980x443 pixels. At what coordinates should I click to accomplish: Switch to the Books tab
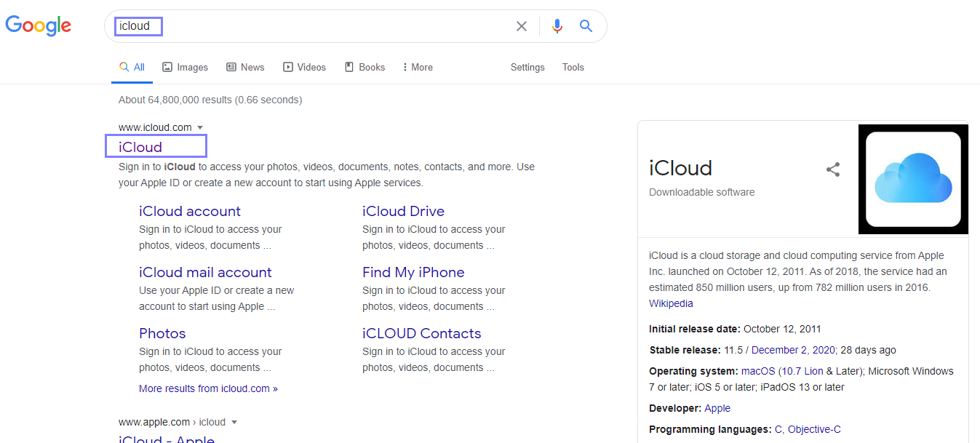364,67
